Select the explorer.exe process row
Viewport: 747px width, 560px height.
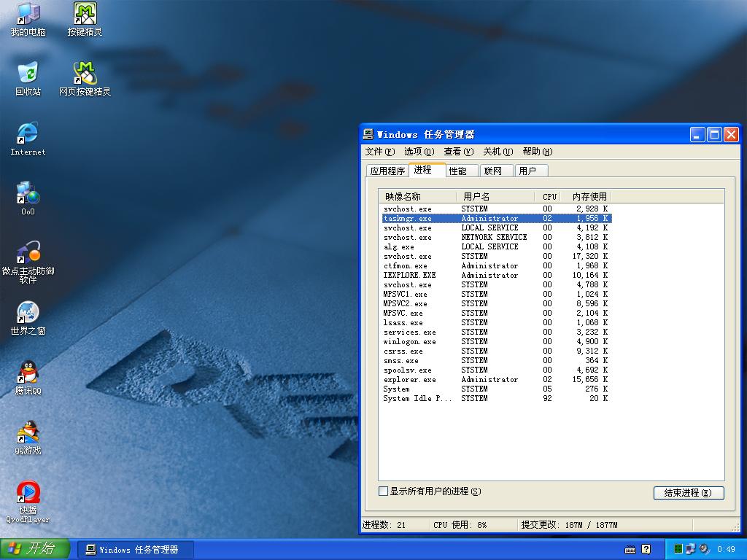410,380
